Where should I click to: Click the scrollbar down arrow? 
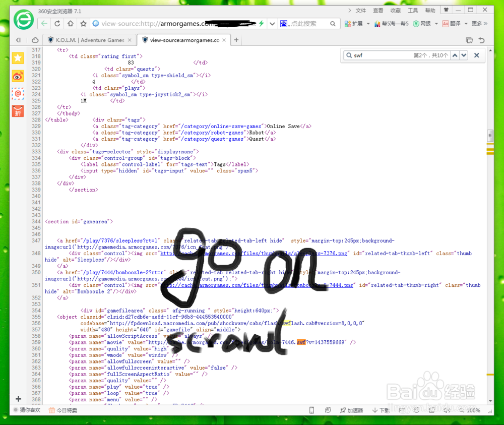pyautogui.click(x=490, y=401)
